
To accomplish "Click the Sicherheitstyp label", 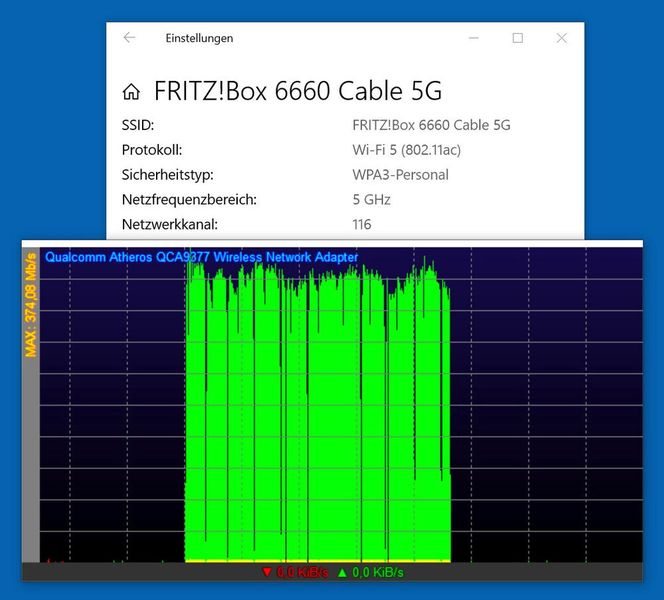I will point(167,175).
